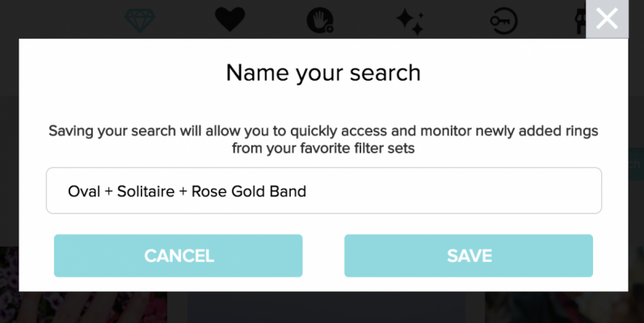644x323 pixels.
Task: Focus the search name input field
Action: tap(324, 191)
